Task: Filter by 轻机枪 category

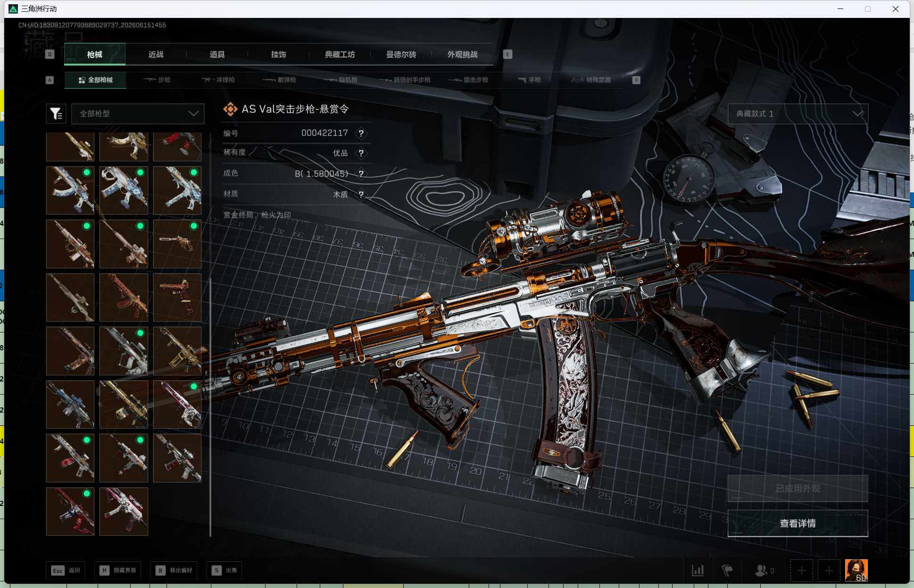Action: (x=341, y=80)
